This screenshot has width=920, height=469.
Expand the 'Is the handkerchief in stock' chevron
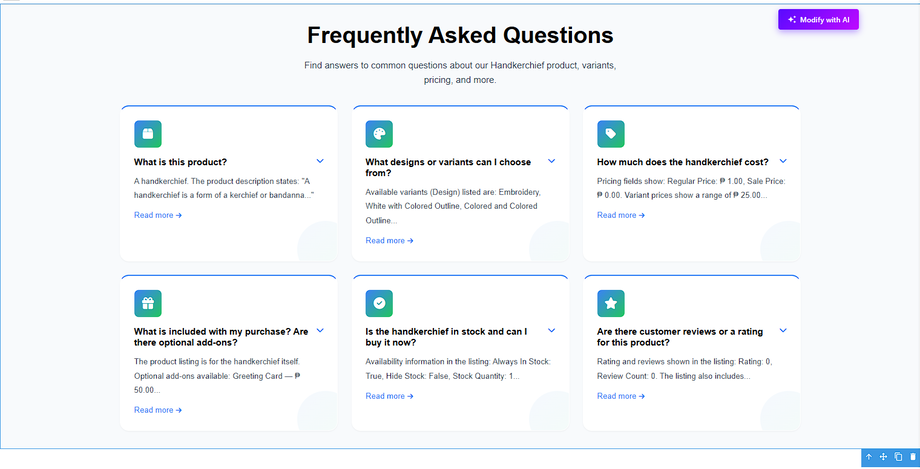click(x=551, y=330)
